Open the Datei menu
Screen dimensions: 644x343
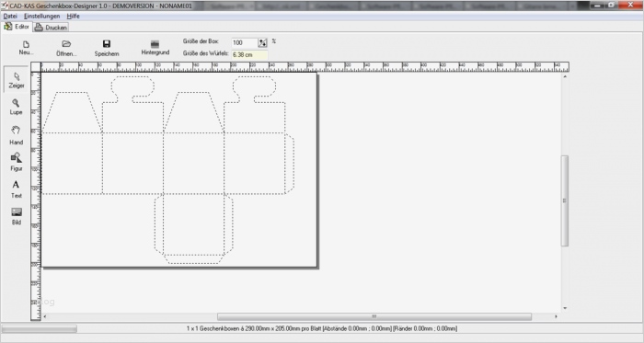[10, 16]
